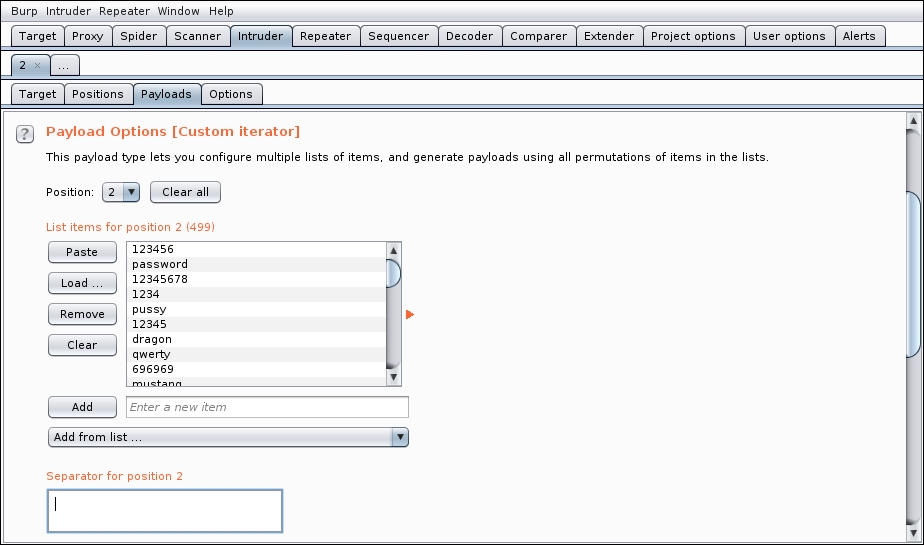
Task: Open the Help menu
Action: pyautogui.click(x=221, y=11)
